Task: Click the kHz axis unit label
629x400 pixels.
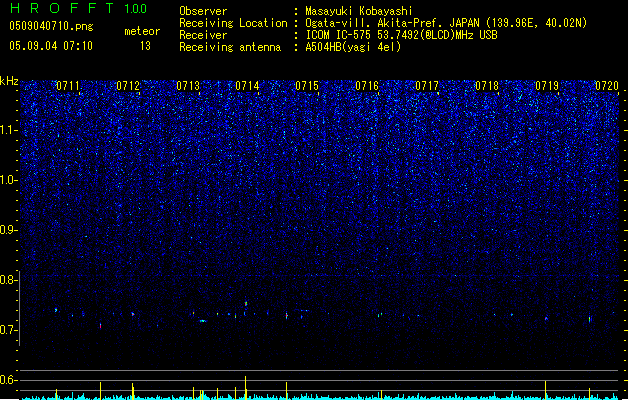Action: 9,81
